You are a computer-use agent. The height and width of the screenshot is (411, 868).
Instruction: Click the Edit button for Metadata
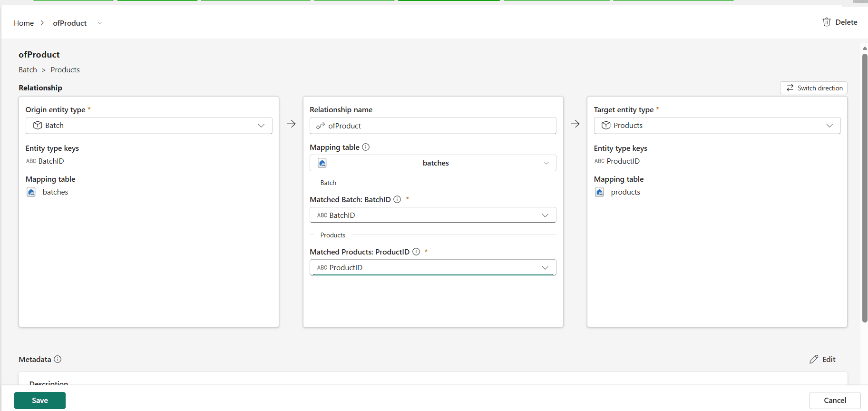(822, 359)
